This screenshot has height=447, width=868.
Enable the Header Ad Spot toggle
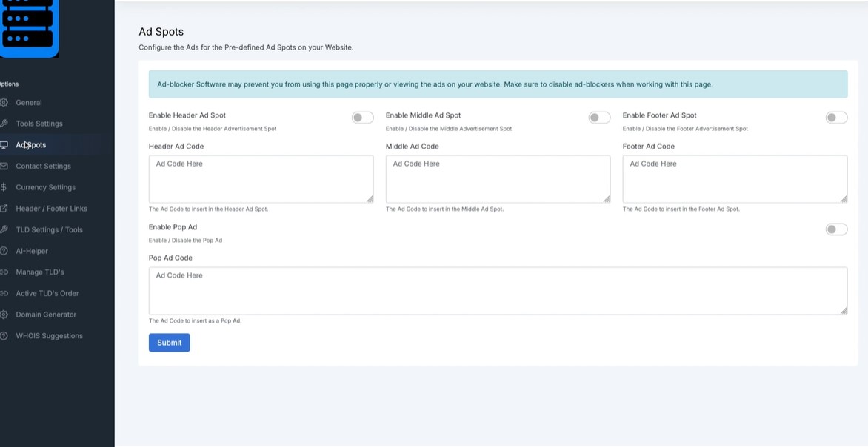pyautogui.click(x=363, y=117)
